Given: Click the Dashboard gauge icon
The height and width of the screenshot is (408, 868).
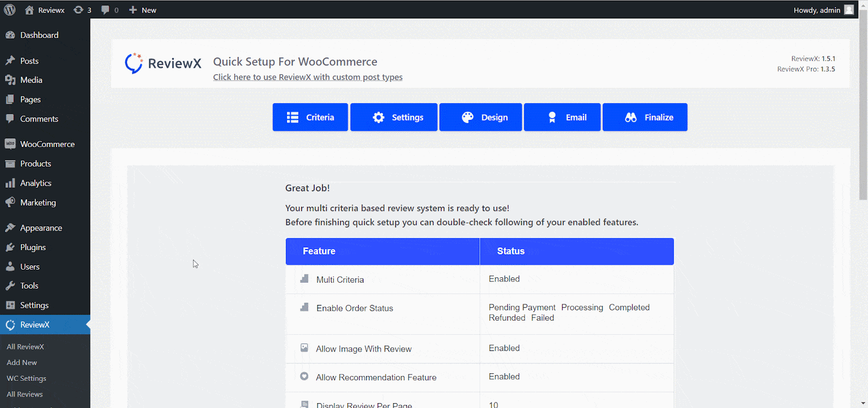Looking at the screenshot, I should click(10, 35).
